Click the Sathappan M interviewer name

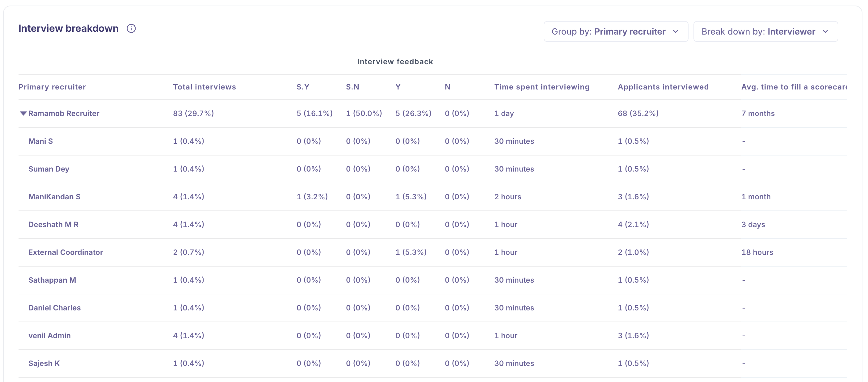(52, 280)
